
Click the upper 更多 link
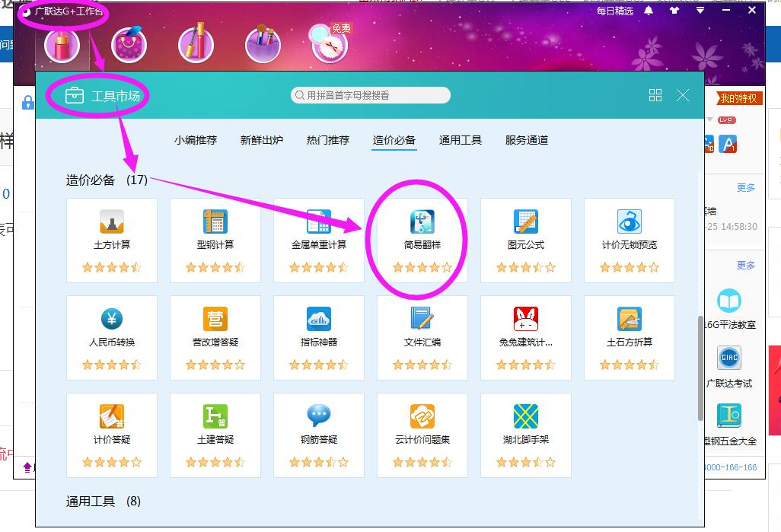click(x=746, y=187)
